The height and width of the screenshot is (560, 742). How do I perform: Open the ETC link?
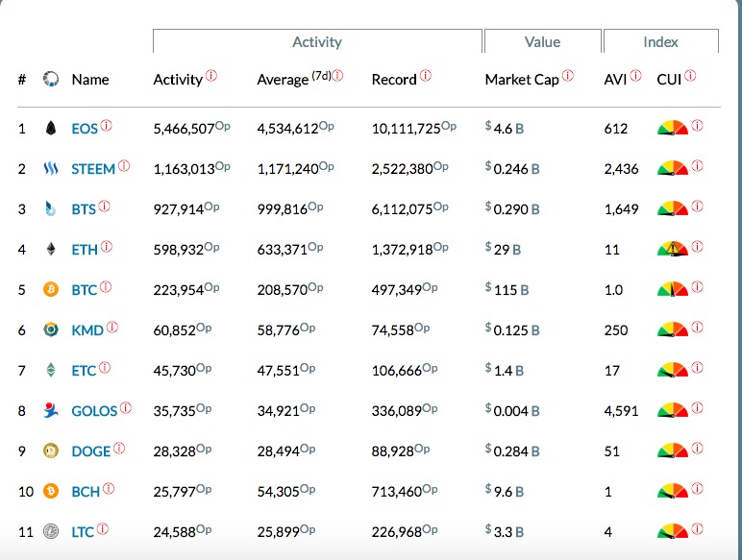click(84, 371)
